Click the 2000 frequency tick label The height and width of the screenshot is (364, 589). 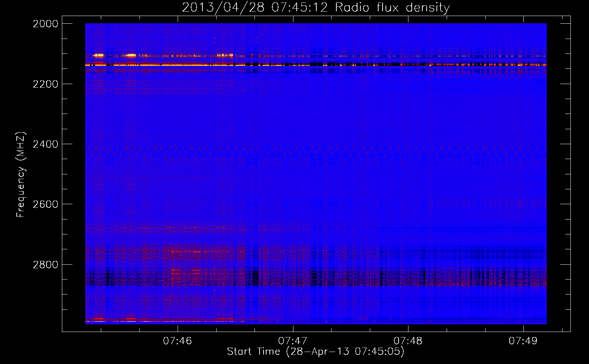click(x=46, y=24)
